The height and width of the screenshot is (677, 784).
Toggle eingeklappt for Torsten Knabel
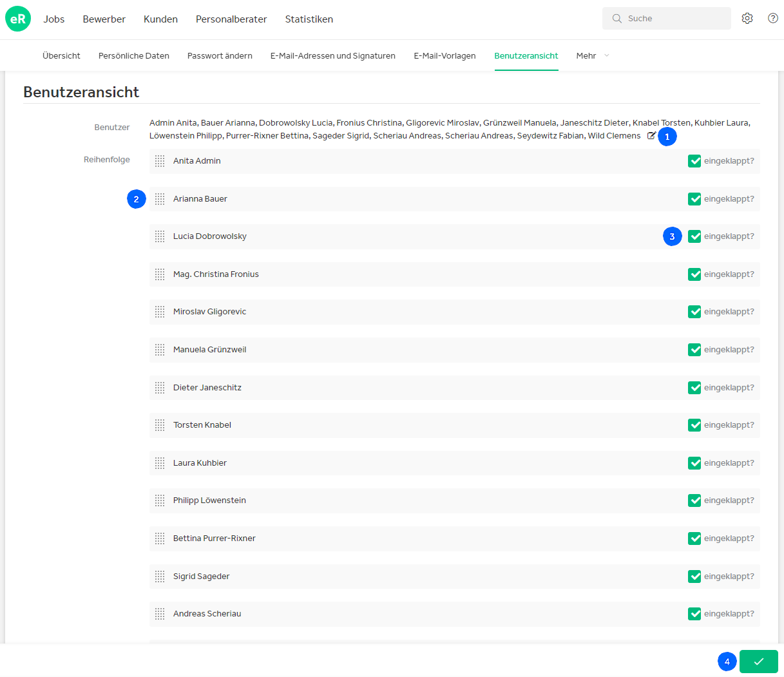[x=694, y=425]
